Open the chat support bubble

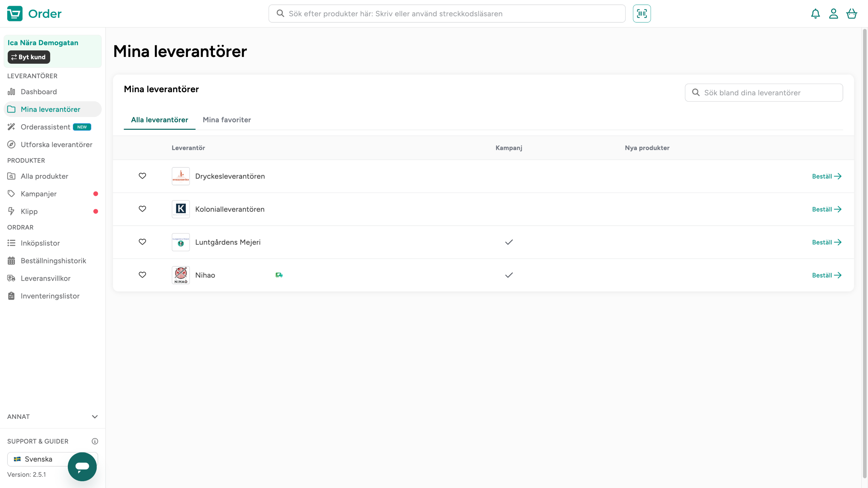[x=82, y=466]
